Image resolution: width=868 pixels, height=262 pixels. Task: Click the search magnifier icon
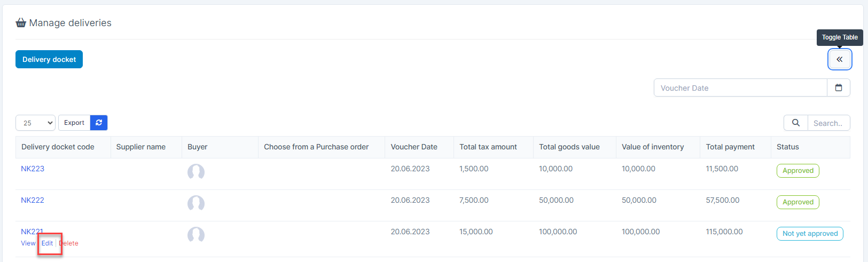[x=795, y=123]
